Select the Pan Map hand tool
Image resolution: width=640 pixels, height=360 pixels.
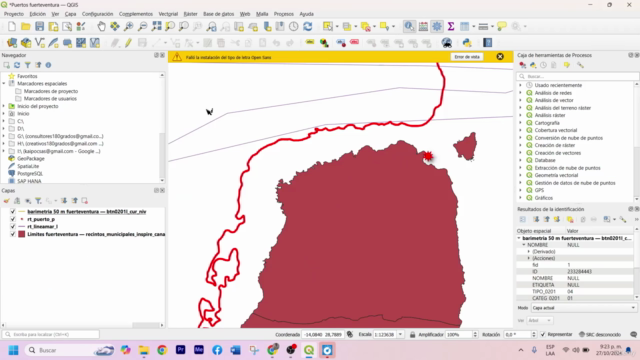(101, 27)
